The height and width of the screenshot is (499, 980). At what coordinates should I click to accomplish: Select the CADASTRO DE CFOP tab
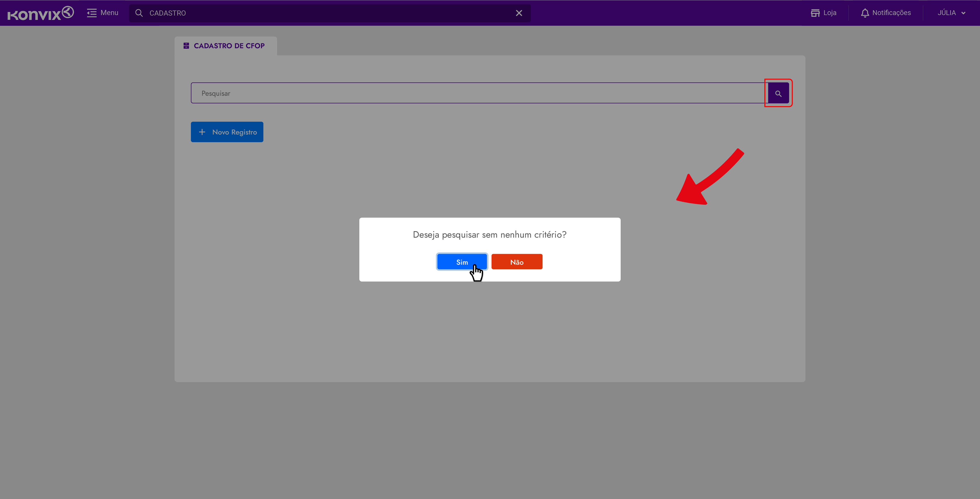pyautogui.click(x=229, y=46)
